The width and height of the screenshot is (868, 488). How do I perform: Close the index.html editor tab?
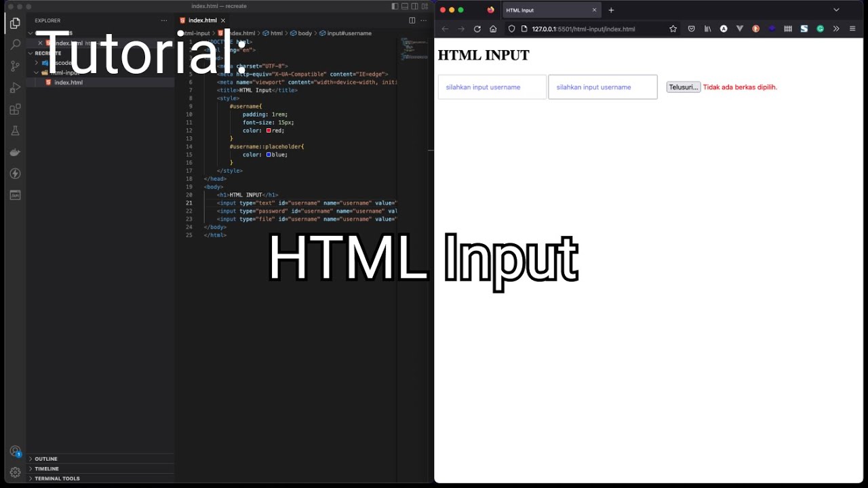pos(222,20)
